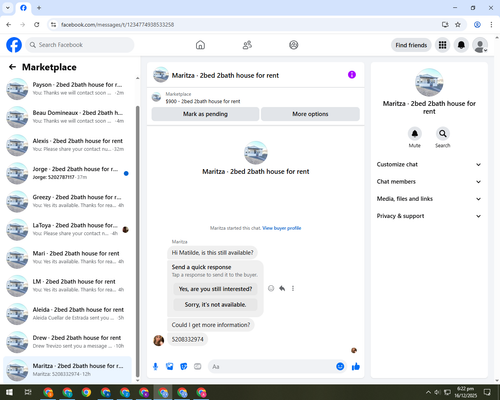Screen dimensions: 500x400
Task: Click the back arrow beside Marketplace
Action: coord(12,67)
